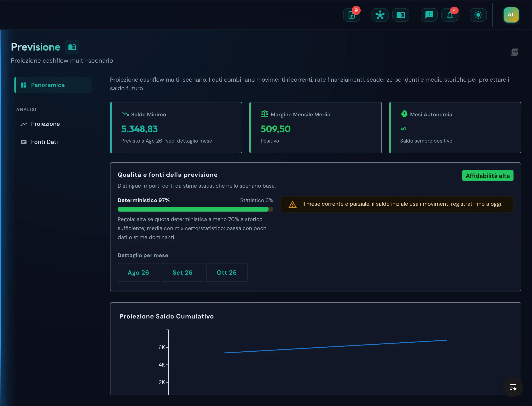532x406 pixels.
Task: Click the Proiezione Saldo Cumulativo heading
Action: [167, 316]
